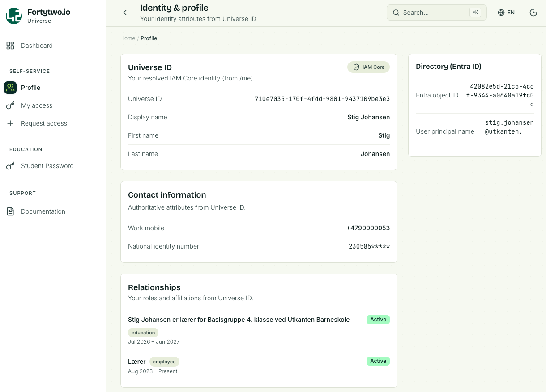The width and height of the screenshot is (546, 392).
Task: Click the Lærer relationship title
Action: click(x=137, y=362)
